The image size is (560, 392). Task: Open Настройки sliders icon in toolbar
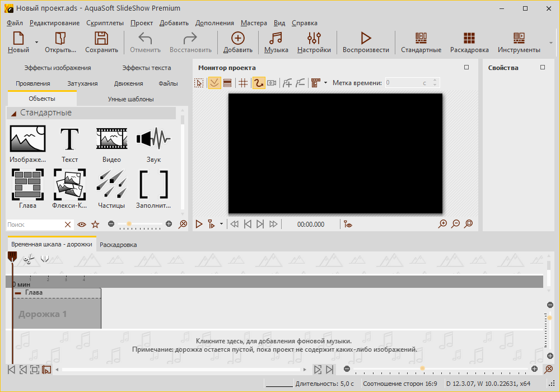tap(314, 42)
